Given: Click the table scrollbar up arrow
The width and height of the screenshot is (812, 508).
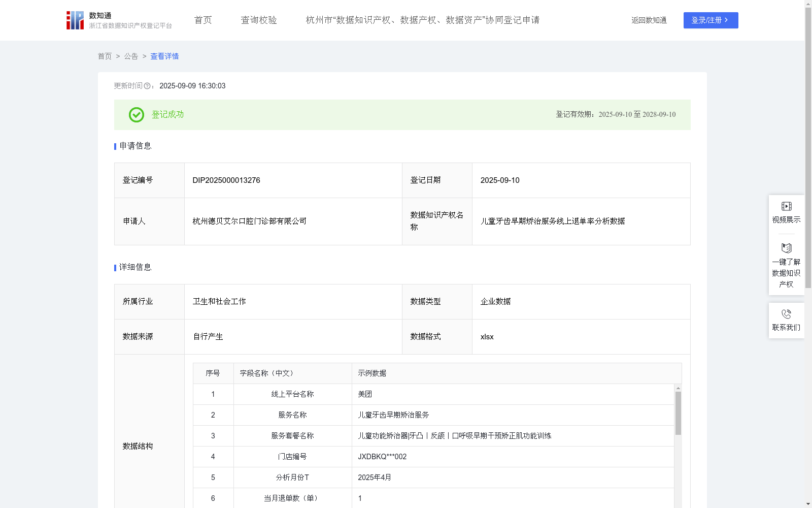Looking at the screenshot, I should 678,388.
